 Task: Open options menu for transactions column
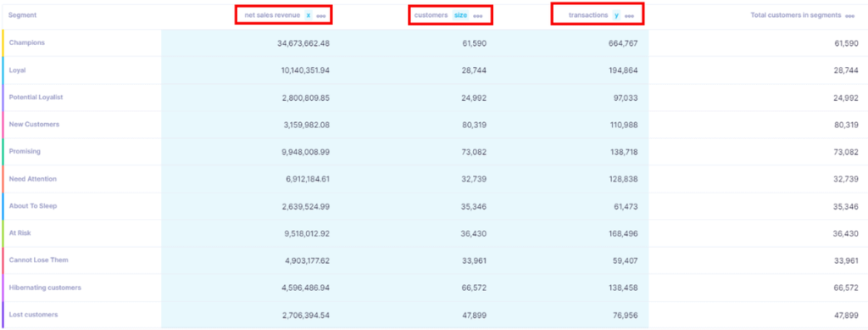tap(629, 16)
